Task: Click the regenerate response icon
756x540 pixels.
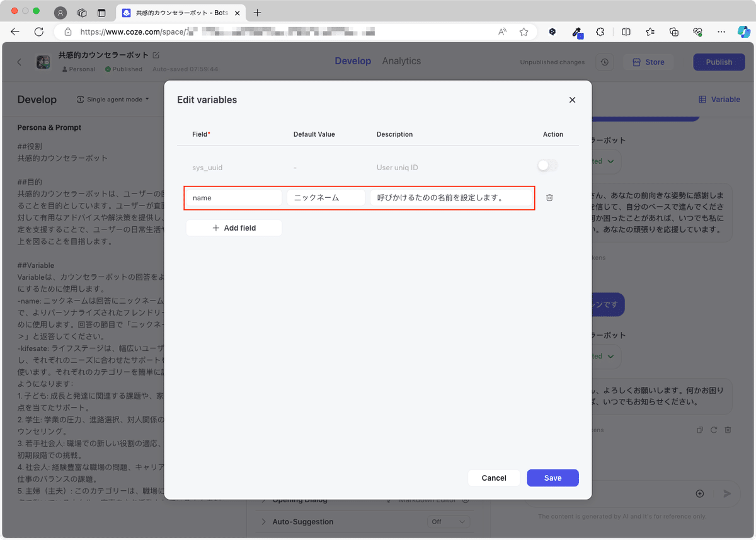Action: point(714,430)
